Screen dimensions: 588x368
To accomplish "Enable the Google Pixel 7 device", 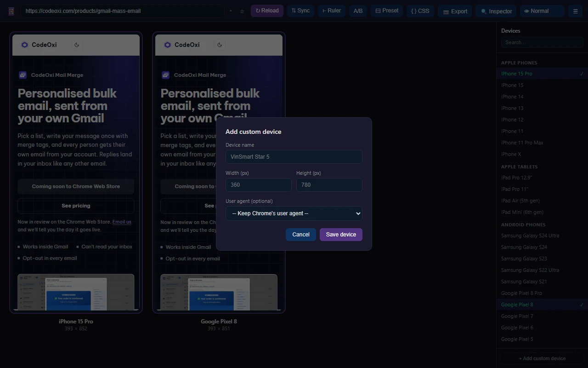I will [542, 316].
